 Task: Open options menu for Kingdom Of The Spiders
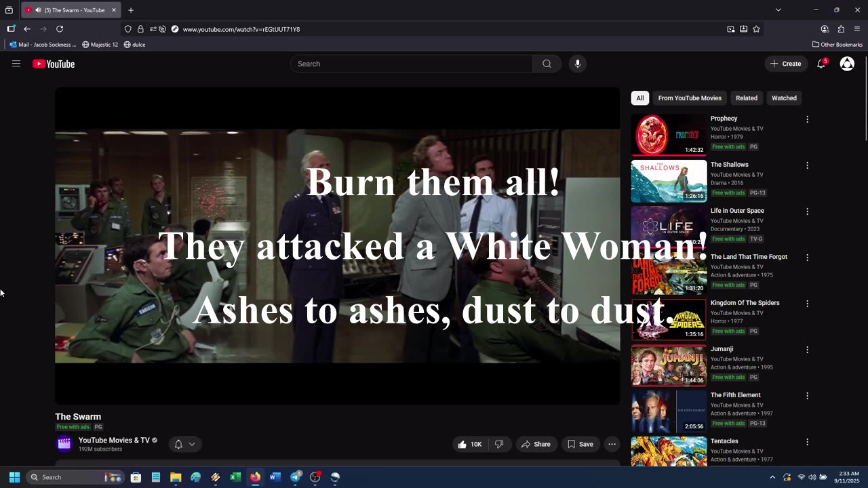tap(807, 304)
